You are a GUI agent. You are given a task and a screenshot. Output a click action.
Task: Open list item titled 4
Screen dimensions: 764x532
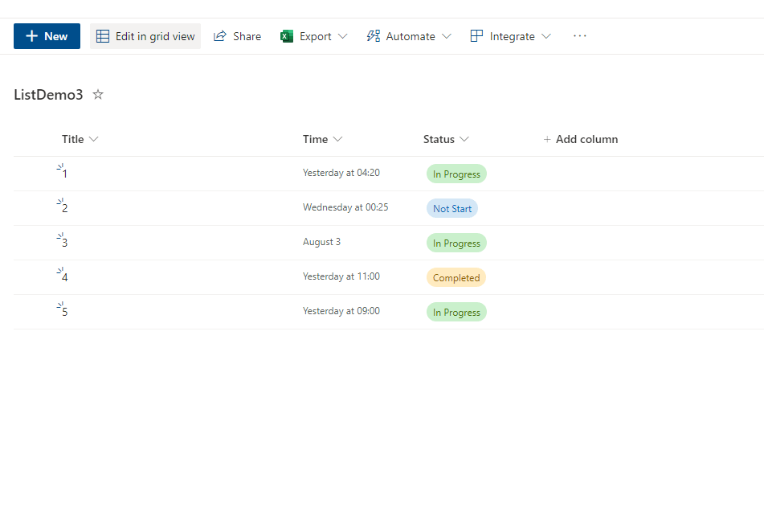[65, 277]
